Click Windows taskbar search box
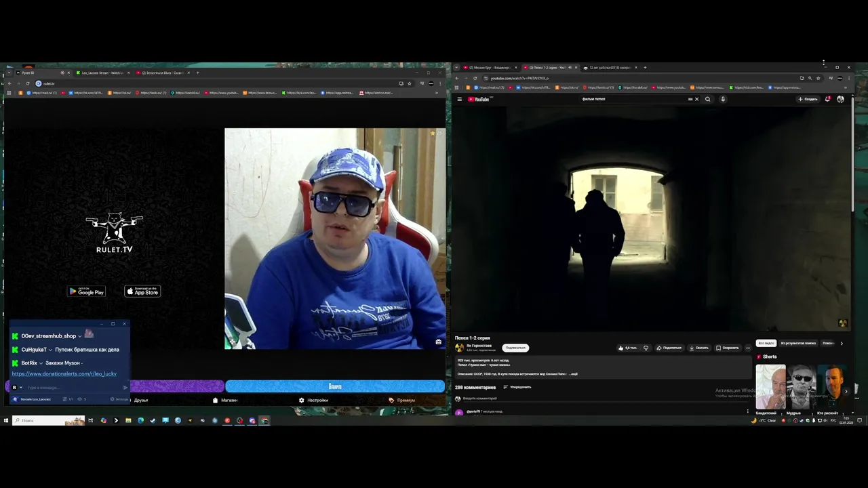The image size is (868, 488). point(47,420)
